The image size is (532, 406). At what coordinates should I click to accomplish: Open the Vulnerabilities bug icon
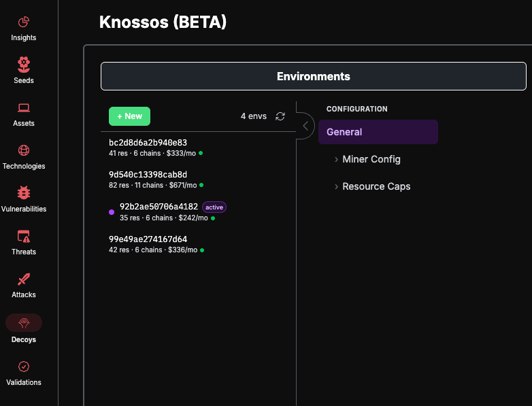23,192
